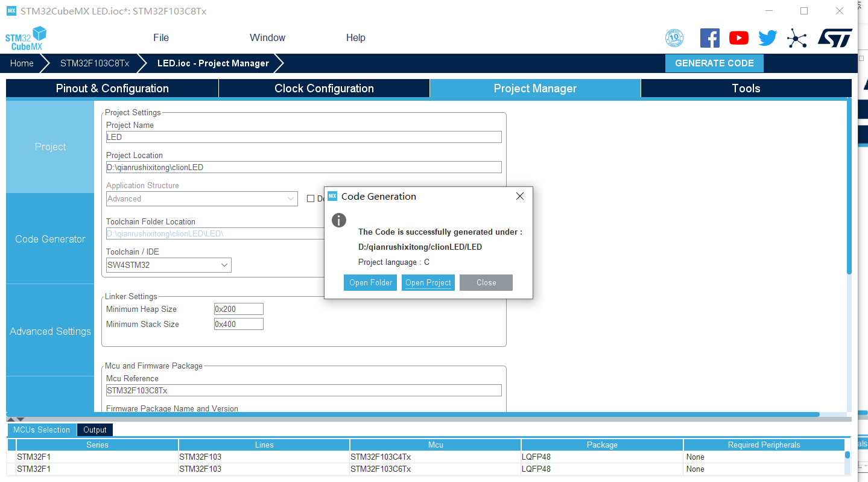Click the Minimum Heap Size field
This screenshot has height=482, width=868.
coord(239,309)
